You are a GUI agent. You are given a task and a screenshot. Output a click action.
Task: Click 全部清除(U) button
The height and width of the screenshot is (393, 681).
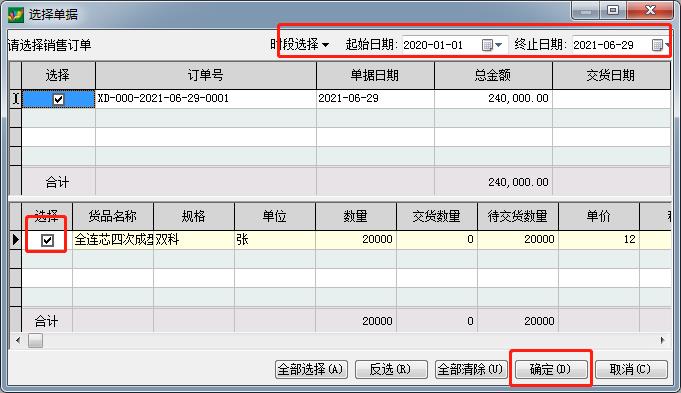pos(471,369)
